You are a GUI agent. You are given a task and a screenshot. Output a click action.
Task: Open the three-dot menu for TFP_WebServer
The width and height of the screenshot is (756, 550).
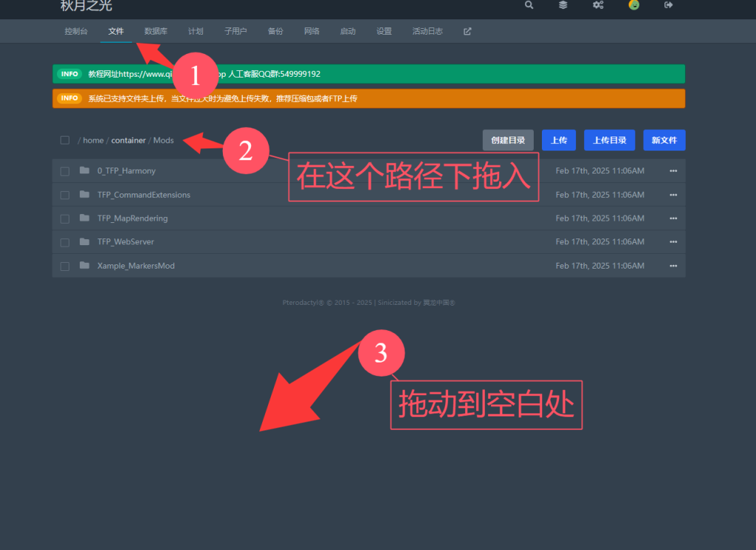click(673, 242)
